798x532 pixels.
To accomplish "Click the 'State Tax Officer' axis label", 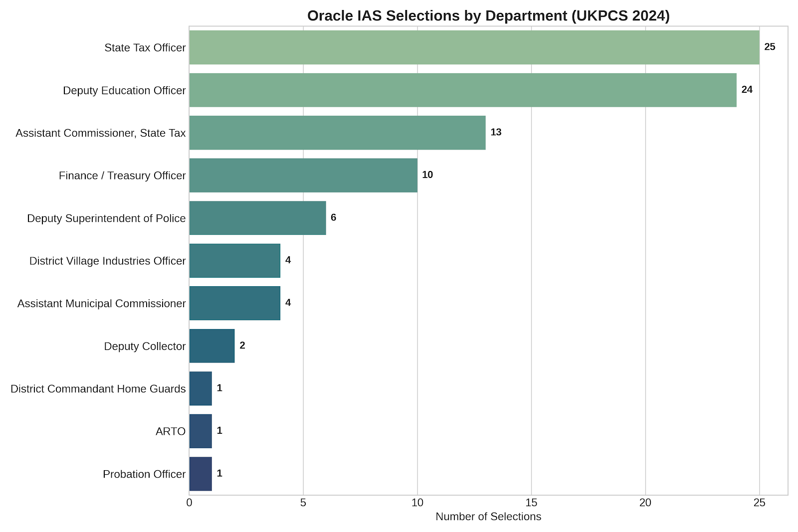I will click(x=145, y=48).
